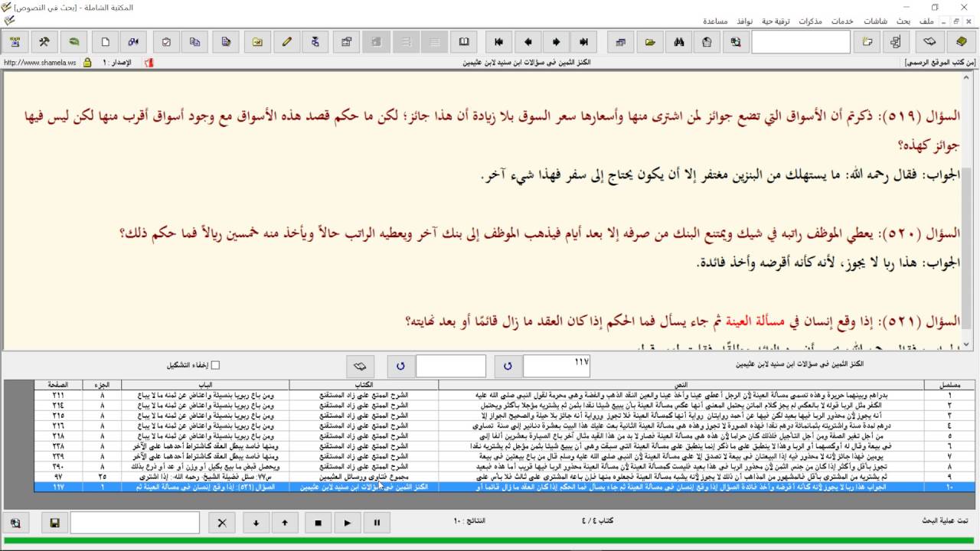Click the reading pane vertical scrollbar
Viewport: 980px width, 551px height.
coord(965,210)
